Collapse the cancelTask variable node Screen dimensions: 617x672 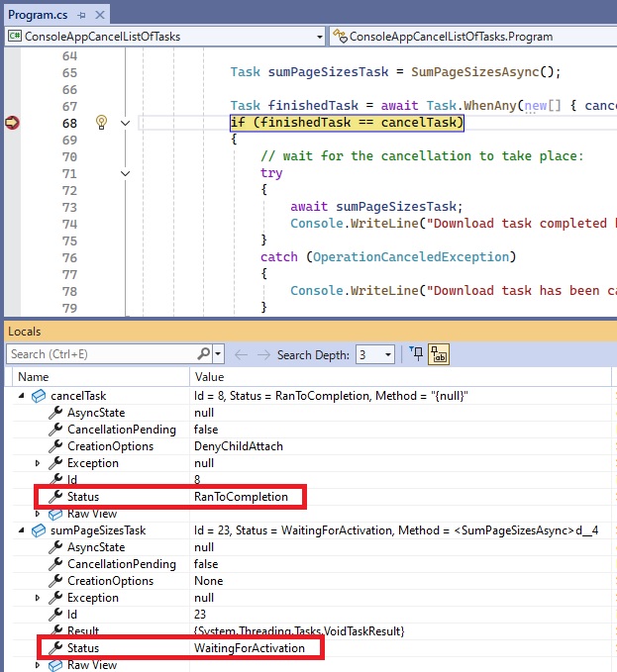(x=21, y=396)
